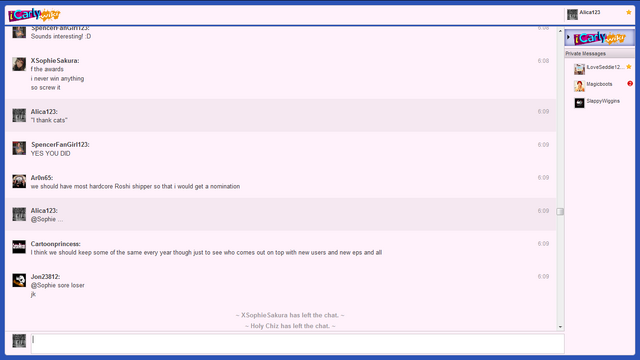Click Ar0n65's avatar in chat
The image size is (640, 360).
[x=19, y=181]
